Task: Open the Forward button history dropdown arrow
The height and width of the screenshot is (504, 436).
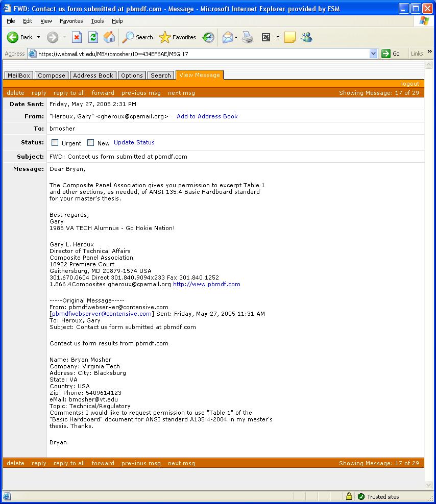Action: point(64,37)
